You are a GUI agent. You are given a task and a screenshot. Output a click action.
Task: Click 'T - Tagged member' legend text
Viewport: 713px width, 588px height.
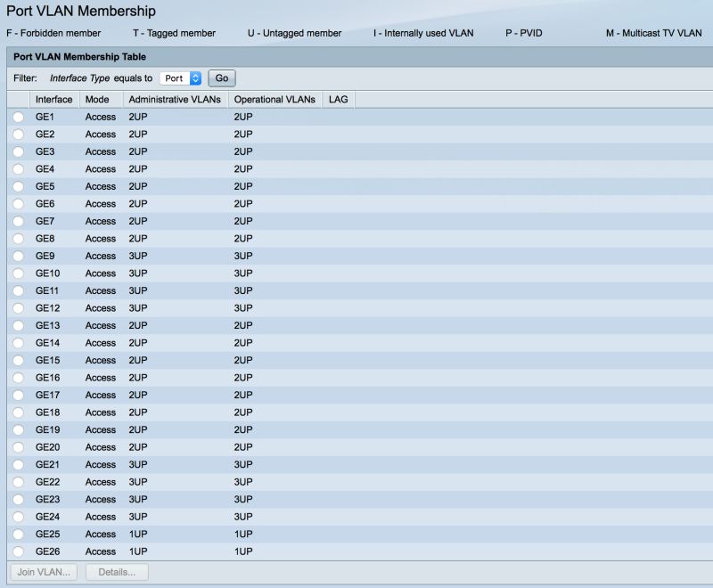click(174, 33)
